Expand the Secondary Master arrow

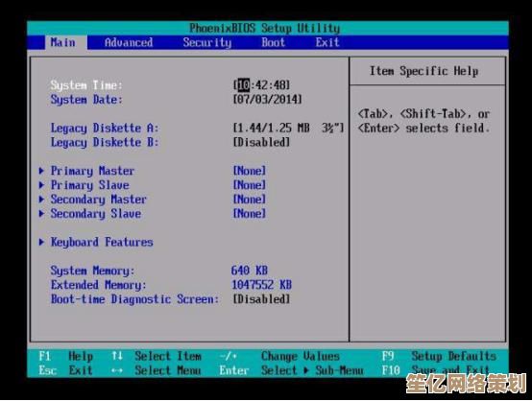[x=41, y=199]
